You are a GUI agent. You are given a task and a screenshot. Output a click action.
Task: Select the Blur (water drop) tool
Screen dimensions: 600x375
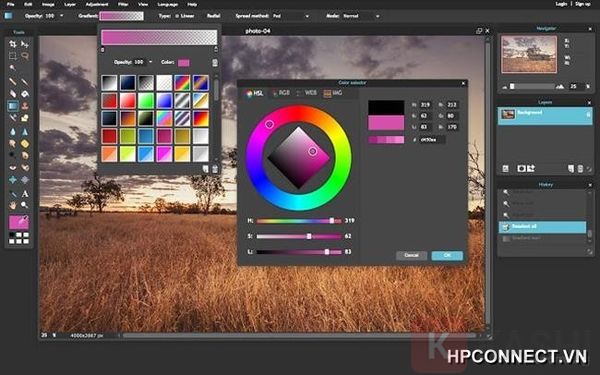click(13, 132)
